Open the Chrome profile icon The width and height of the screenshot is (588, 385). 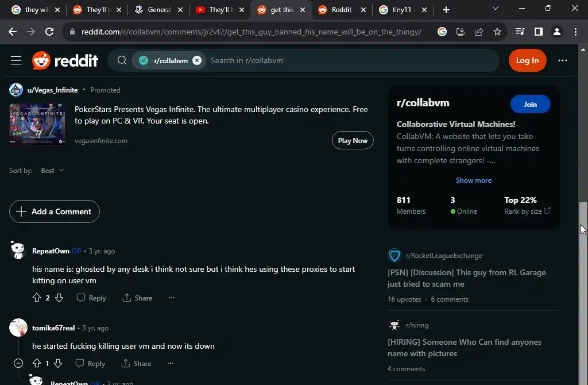coord(557,32)
